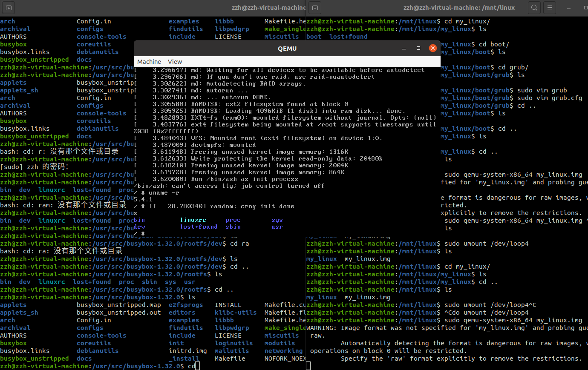
Task: Focus the left terminal via its title bar
Action: [170, 7]
